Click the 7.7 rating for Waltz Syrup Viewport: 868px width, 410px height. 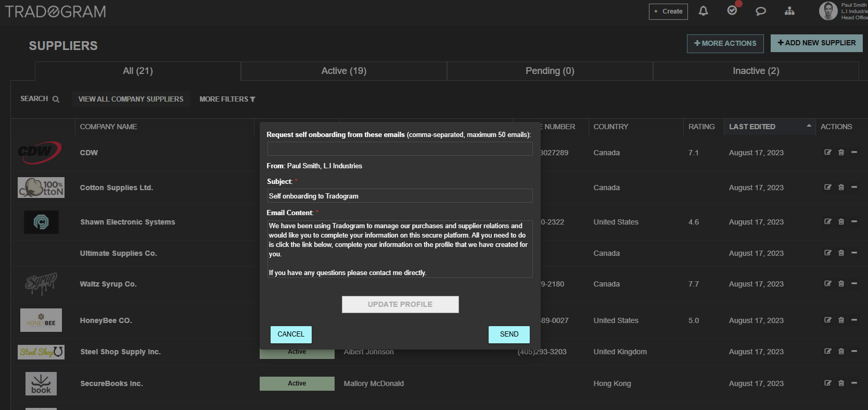[694, 284]
